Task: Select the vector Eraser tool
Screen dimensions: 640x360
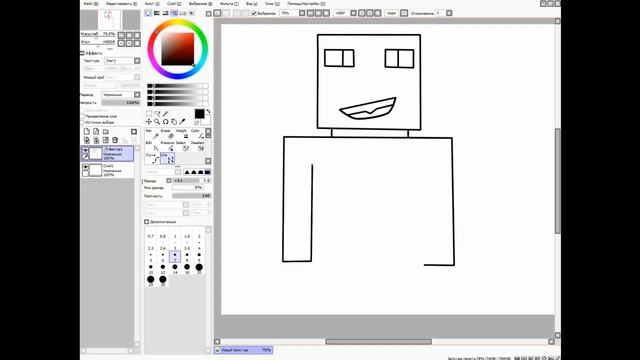Action: [x=167, y=134]
